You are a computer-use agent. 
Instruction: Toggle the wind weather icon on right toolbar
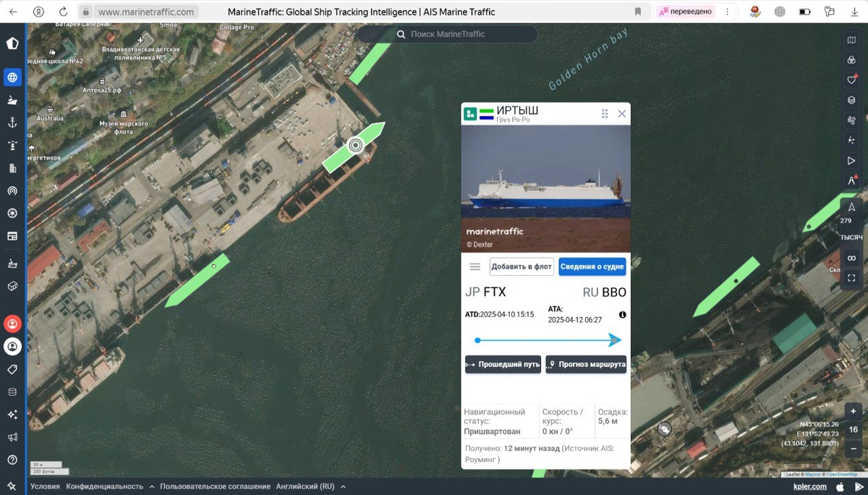click(x=851, y=120)
